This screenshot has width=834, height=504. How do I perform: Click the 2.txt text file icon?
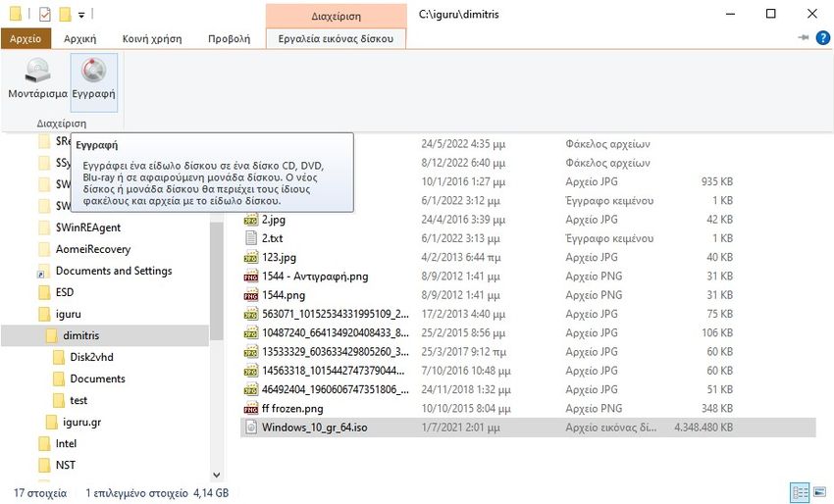(251, 238)
